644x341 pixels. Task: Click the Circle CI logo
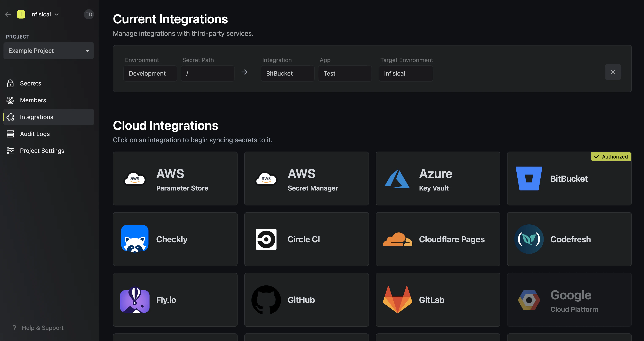click(266, 239)
